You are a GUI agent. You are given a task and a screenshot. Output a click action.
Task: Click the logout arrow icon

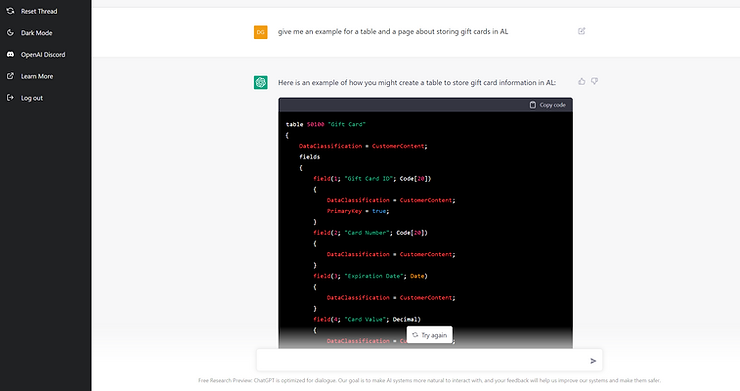pos(10,98)
